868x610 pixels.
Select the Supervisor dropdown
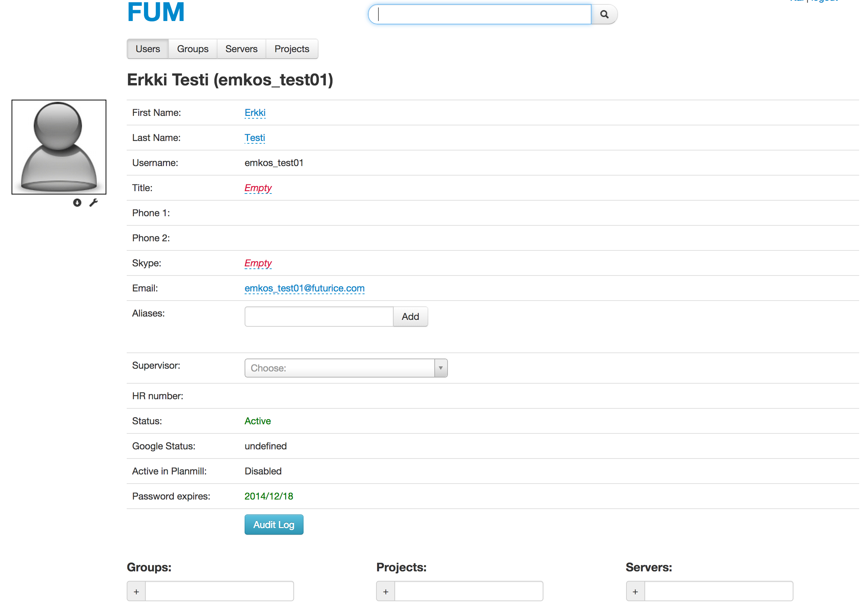[x=346, y=368]
